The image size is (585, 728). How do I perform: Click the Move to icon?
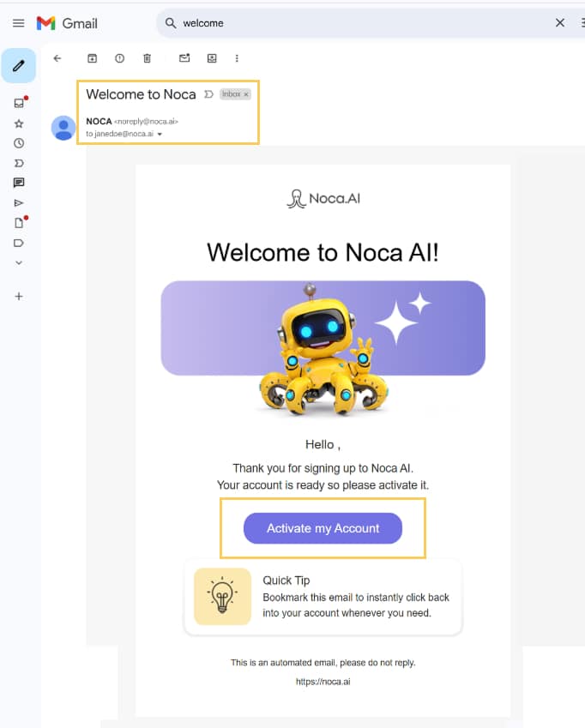212,58
